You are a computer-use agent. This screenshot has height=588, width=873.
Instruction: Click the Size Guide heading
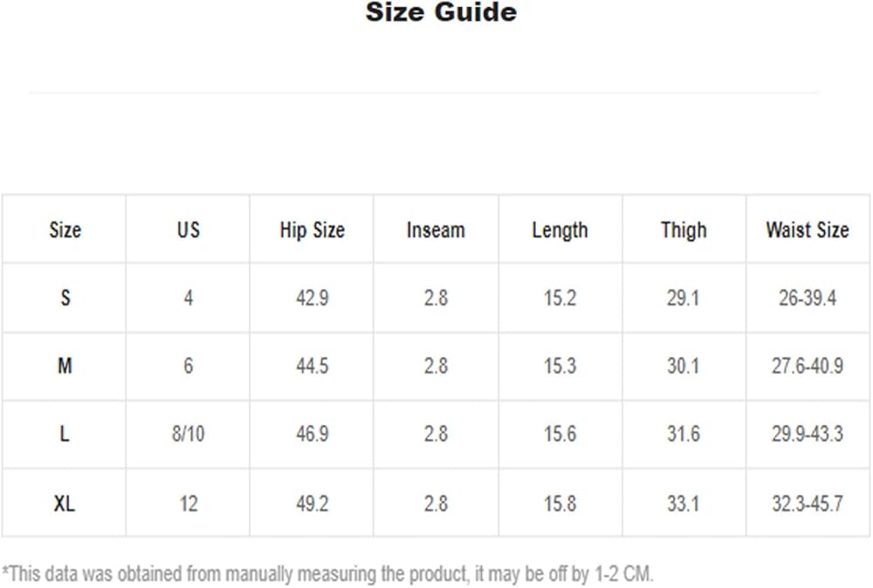[x=441, y=12]
